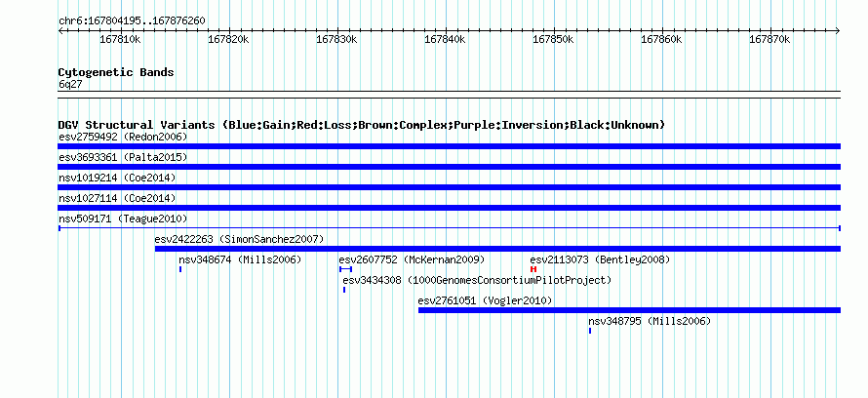
Task: Open esv3434308 (1000GenomesConsortiumPilotProject) label
Action: (477, 280)
